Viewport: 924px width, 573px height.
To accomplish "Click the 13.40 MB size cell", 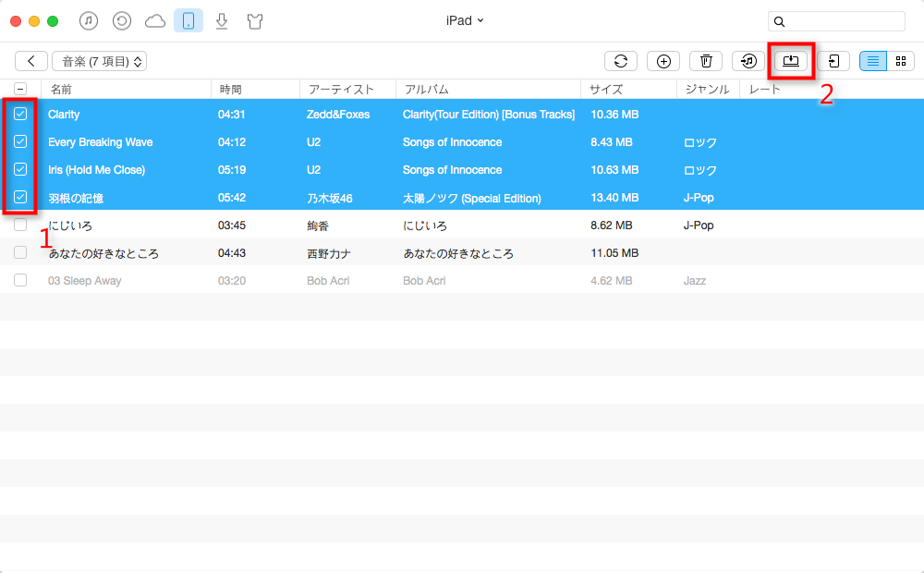I will coord(614,198).
